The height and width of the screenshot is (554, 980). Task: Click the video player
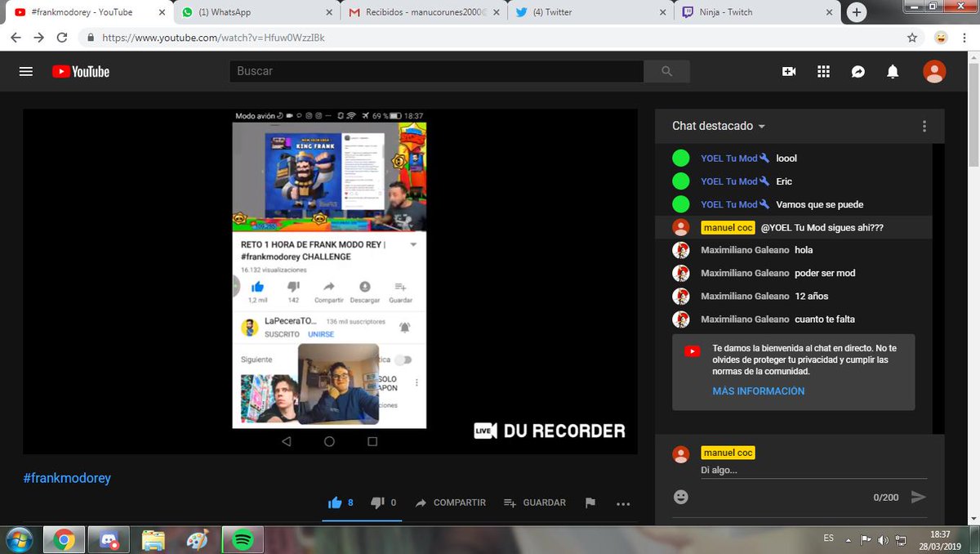coord(330,282)
